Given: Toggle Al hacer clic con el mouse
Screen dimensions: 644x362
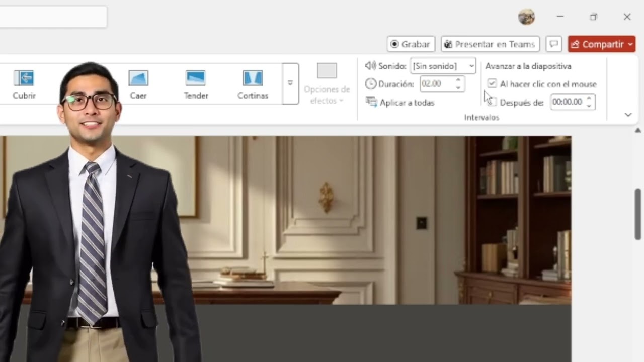Looking at the screenshot, I should pyautogui.click(x=492, y=84).
